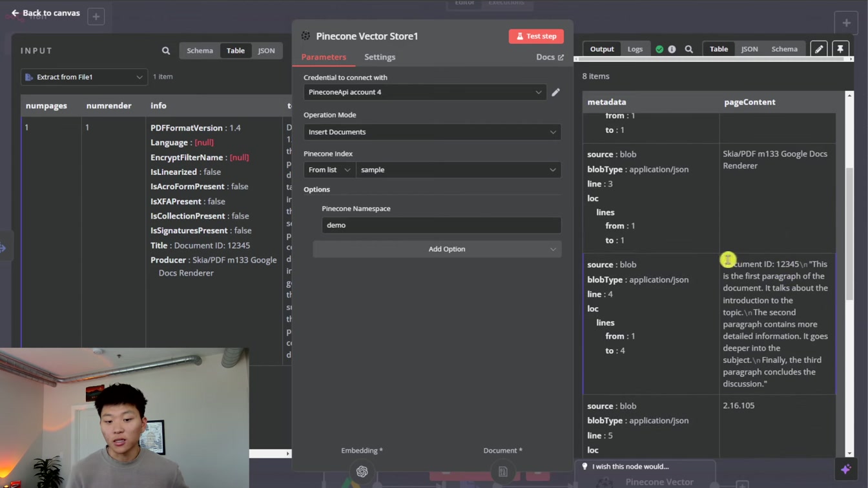The height and width of the screenshot is (488, 868).
Task: Click the IsLinearized : false entry
Action: click(x=185, y=172)
